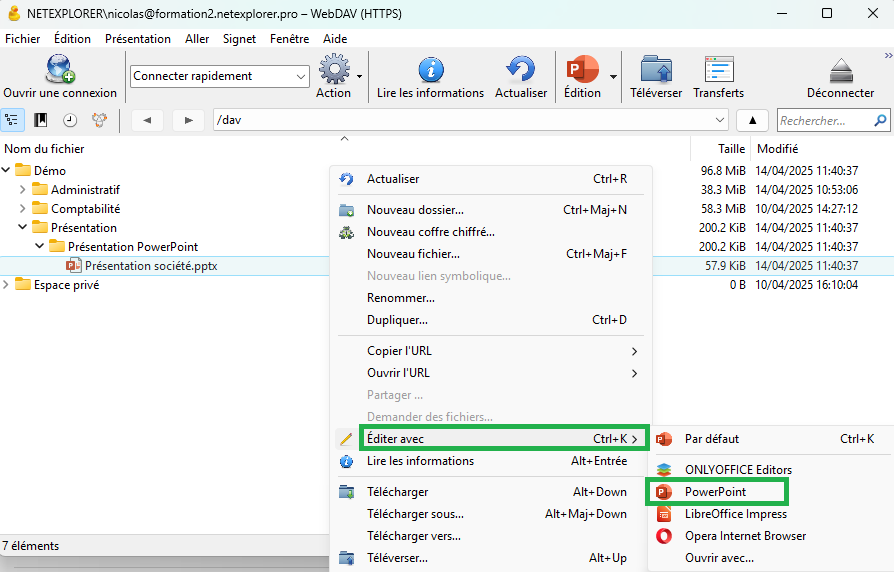Toggle the browser outline view button
The height and width of the screenshot is (572, 894).
point(13,120)
